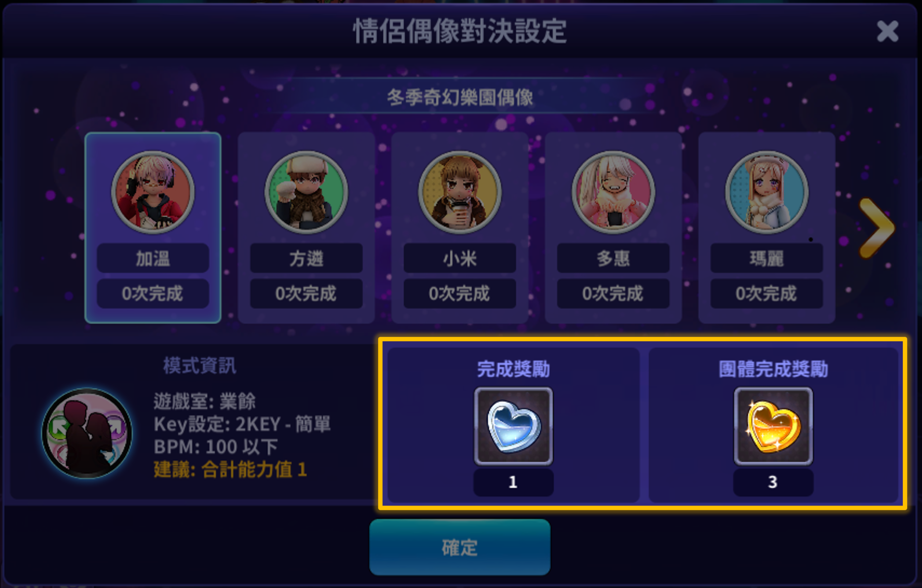Click the 冬季奇幻樂園偶像 category header
This screenshot has width=922, height=588.
(x=460, y=97)
